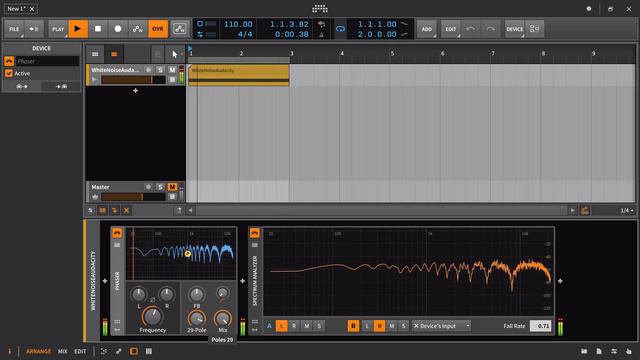
Task: Toggle the orange B button
Action: point(353,326)
